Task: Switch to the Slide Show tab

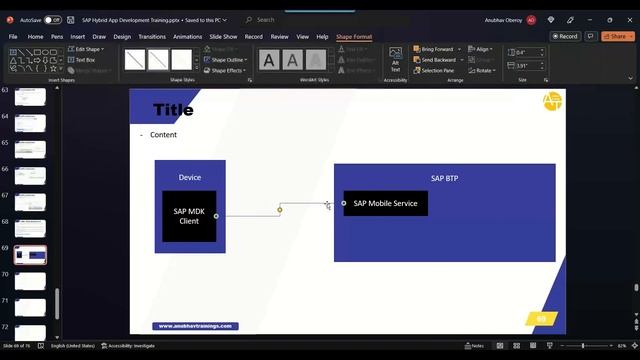Action: (223, 37)
